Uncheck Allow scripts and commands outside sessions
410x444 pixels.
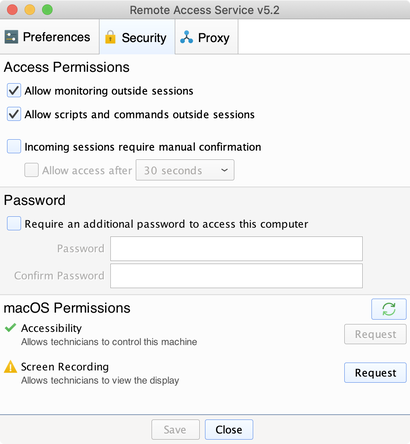pos(14,114)
